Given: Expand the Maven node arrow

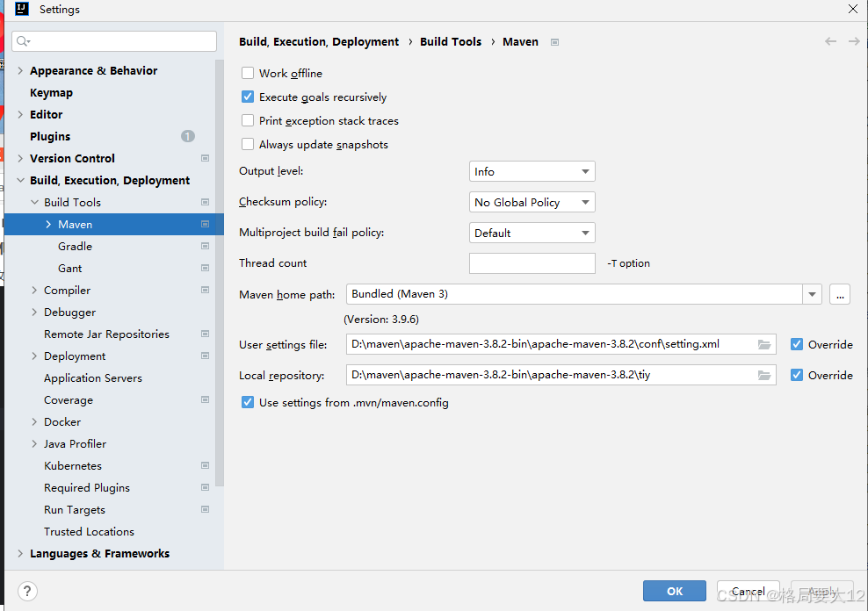Looking at the screenshot, I should tap(48, 224).
